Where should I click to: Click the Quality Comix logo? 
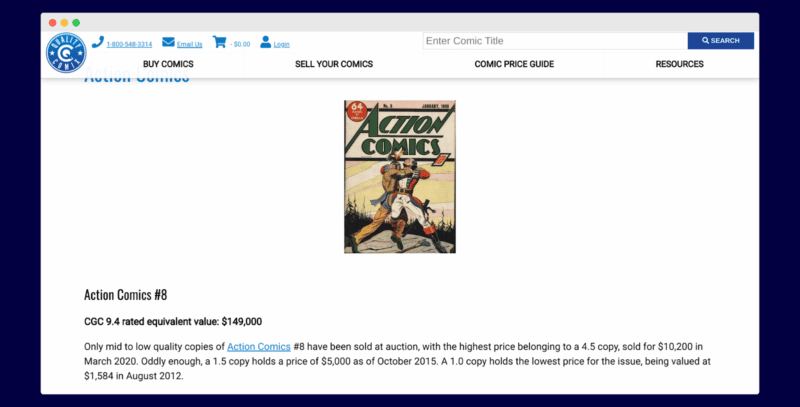[66, 54]
